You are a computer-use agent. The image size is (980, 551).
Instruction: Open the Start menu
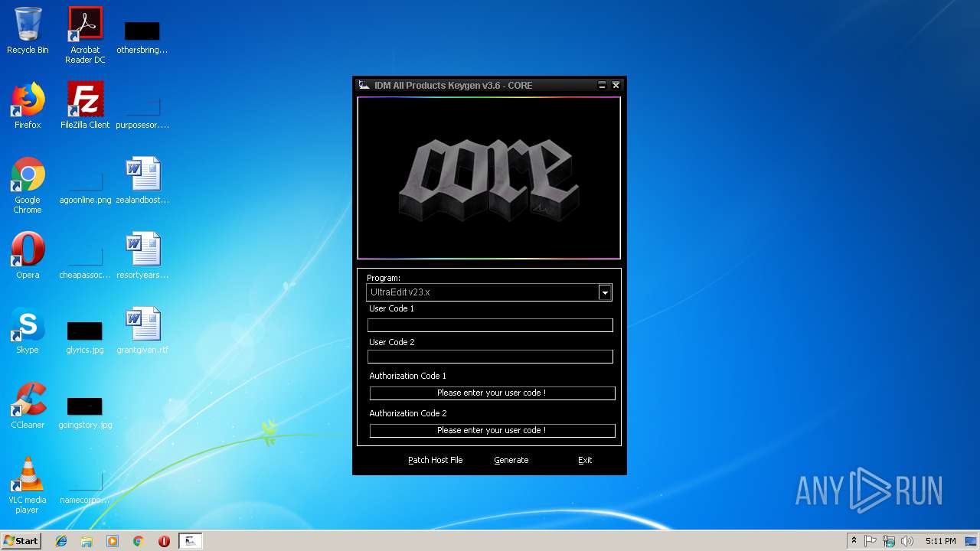[21, 541]
